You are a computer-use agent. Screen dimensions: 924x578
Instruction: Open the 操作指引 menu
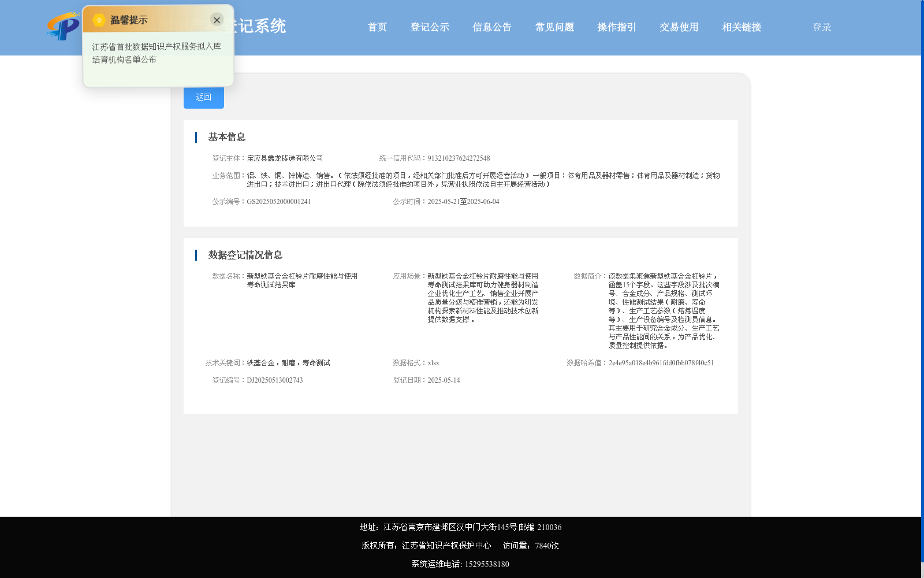pyautogui.click(x=617, y=27)
